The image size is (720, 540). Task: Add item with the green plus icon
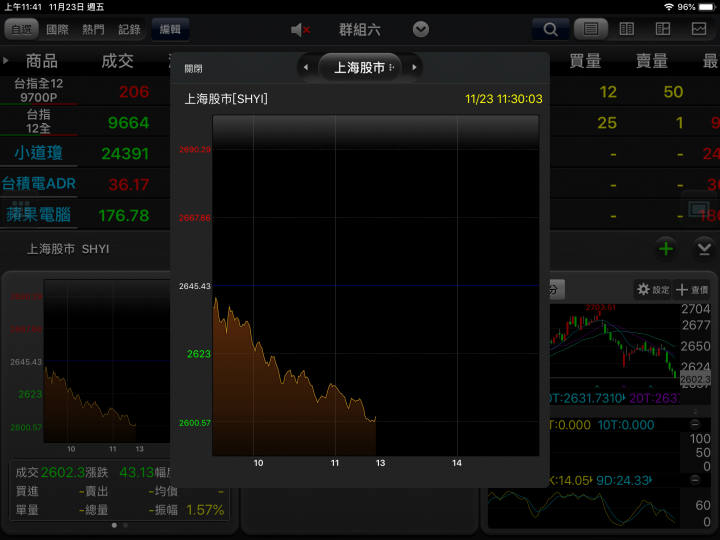666,249
